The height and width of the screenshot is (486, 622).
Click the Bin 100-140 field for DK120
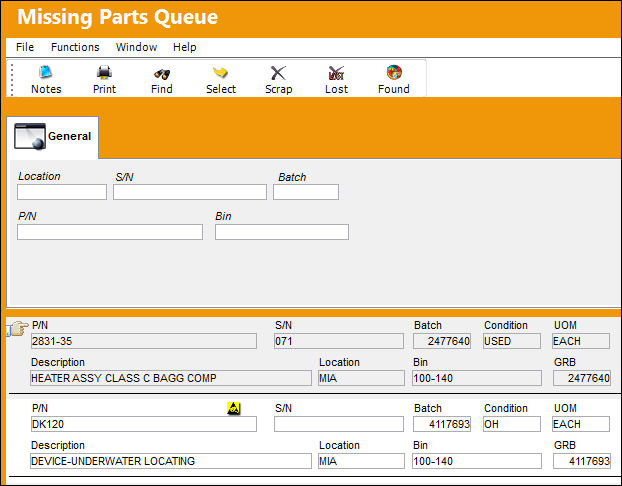[477, 461]
